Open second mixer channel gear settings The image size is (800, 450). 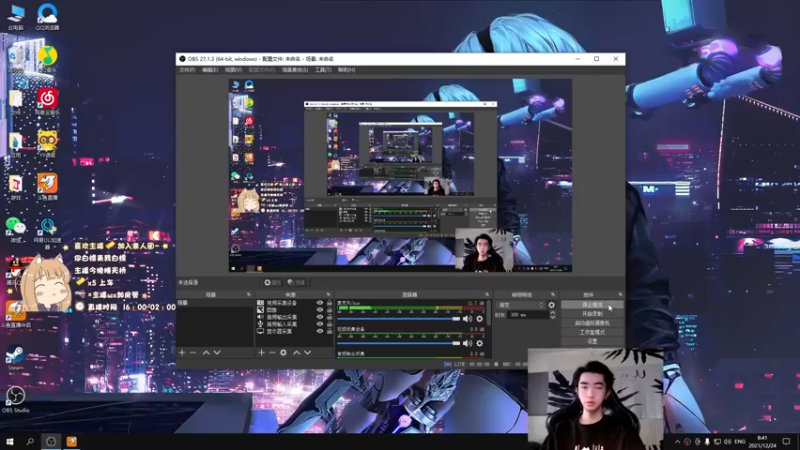click(x=480, y=343)
